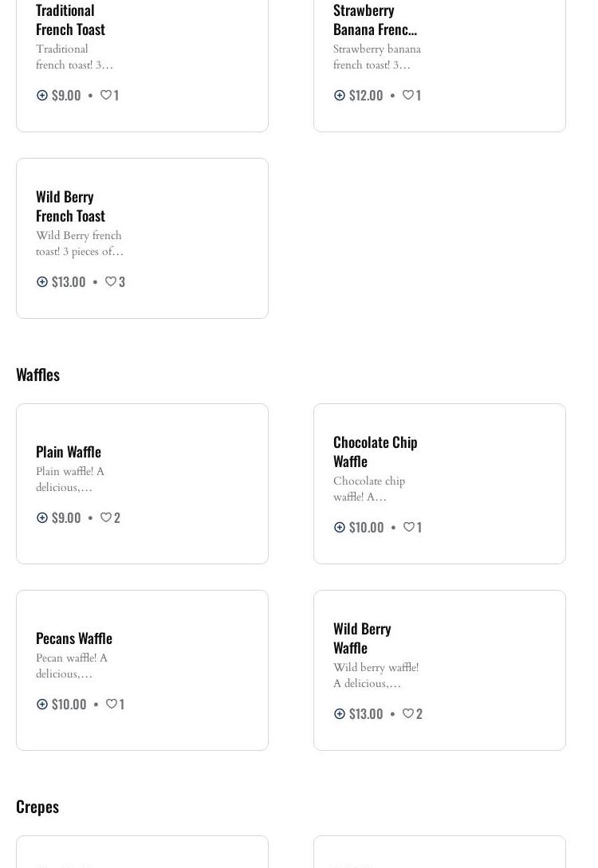Heart the Plain Waffle item
The height and width of the screenshot is (868, 598).
coord(105,517)
